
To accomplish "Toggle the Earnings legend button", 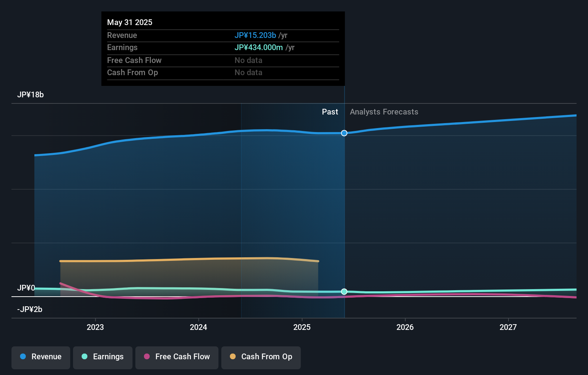I will [x=103, y=357].
